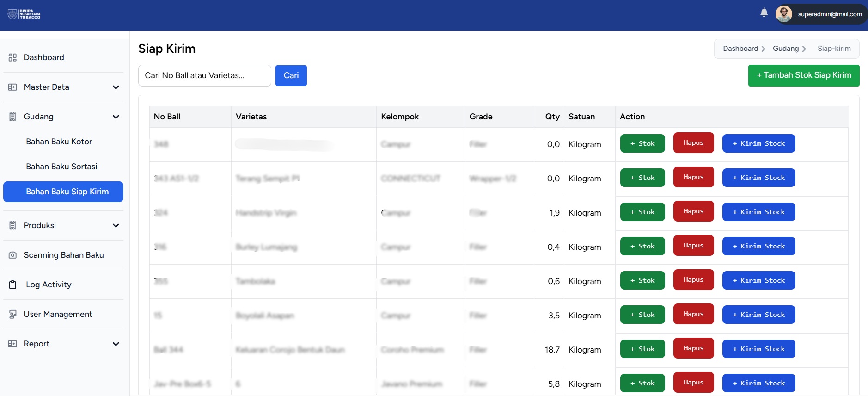Click the Master Data sidebar icon

pyautogui.click(x=12, y=87)
